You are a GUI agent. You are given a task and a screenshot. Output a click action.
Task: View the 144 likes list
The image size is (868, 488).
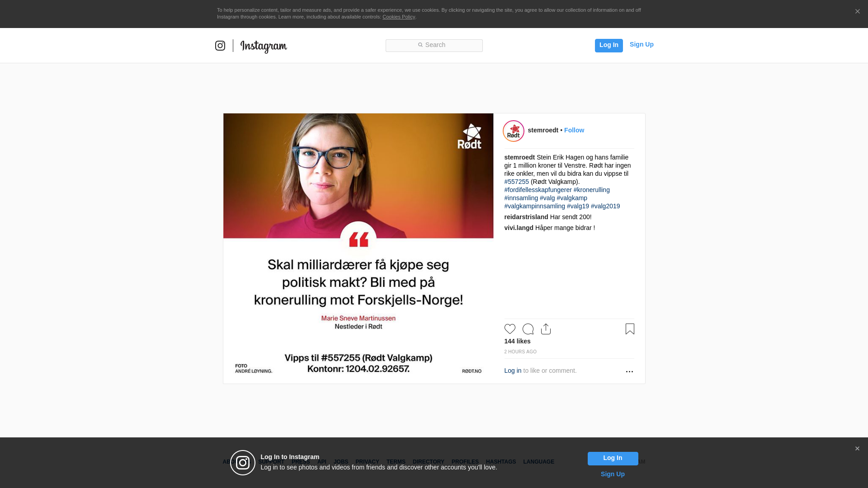(x=517, y=341)
